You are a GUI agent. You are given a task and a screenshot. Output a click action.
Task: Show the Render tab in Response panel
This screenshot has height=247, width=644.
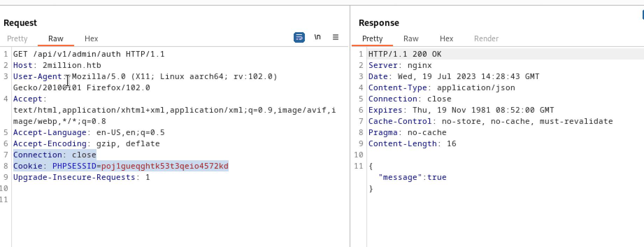point(486,38)
